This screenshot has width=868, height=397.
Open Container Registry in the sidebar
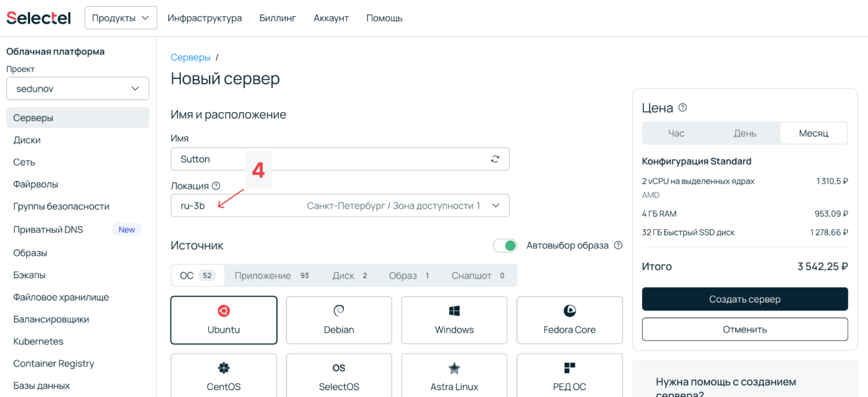coord(77,363)
